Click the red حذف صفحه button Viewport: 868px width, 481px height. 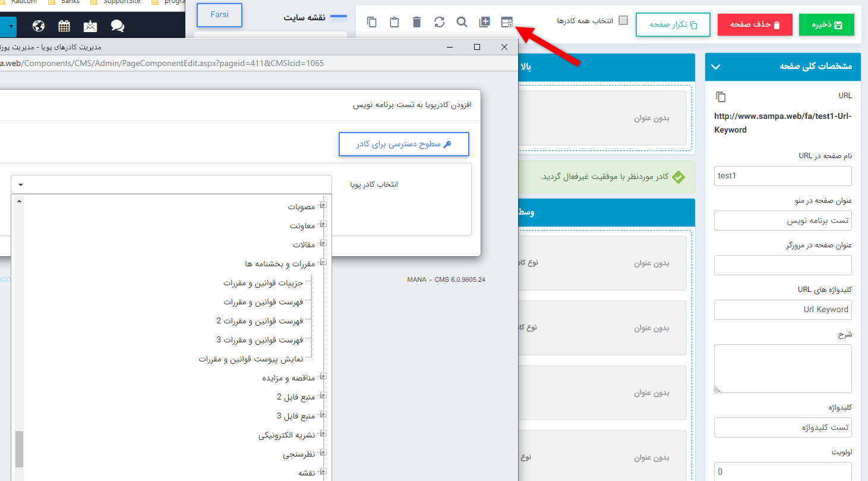click(x=755, y=25)
